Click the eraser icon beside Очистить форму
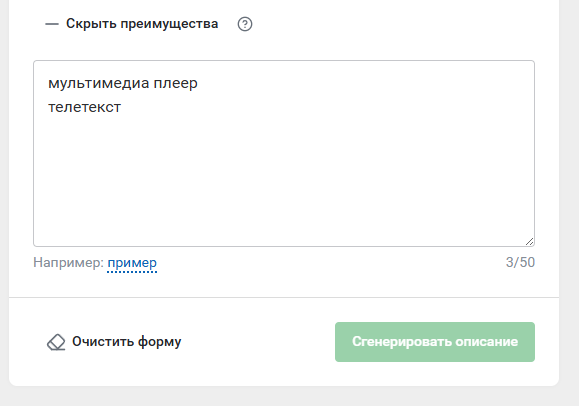 click(x=56, y=342)
